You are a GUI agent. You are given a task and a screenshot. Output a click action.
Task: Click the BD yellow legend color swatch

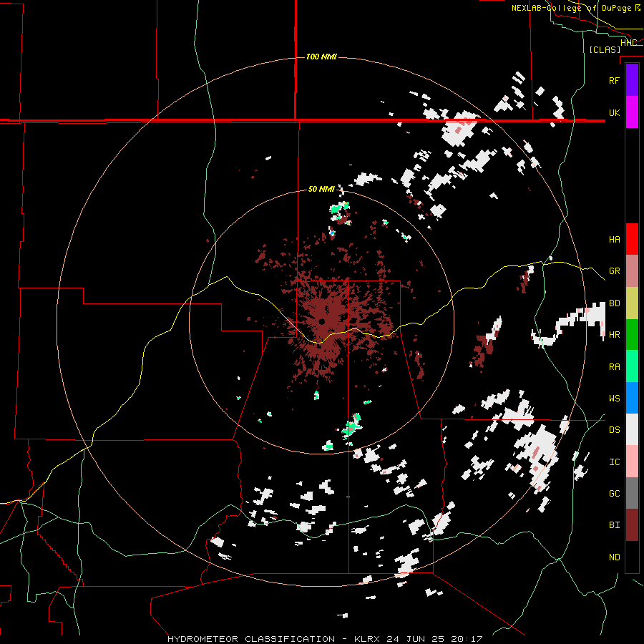click(632, 303)
